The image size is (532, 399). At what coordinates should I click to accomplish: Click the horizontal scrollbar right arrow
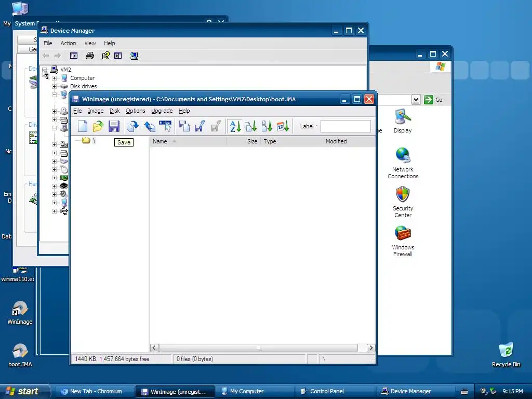[x=371, y=348]
